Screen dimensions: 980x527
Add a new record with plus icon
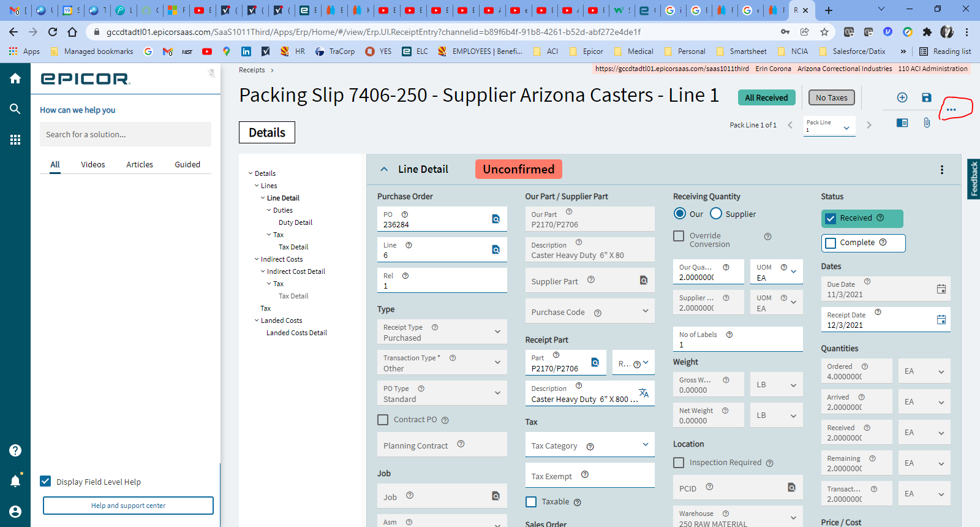pyautogui.click(x=902, y=97)
